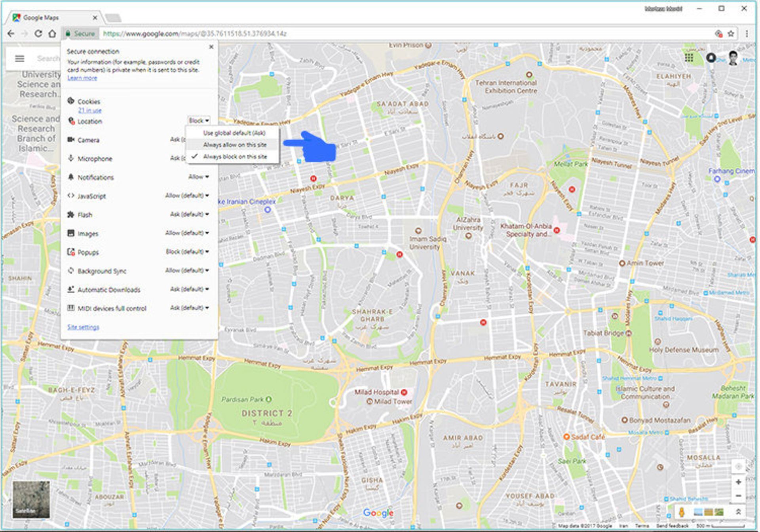Viewport: 760px width, 532px height.
Task: Zoom out on the map with minus button
Action: point(738,496)
